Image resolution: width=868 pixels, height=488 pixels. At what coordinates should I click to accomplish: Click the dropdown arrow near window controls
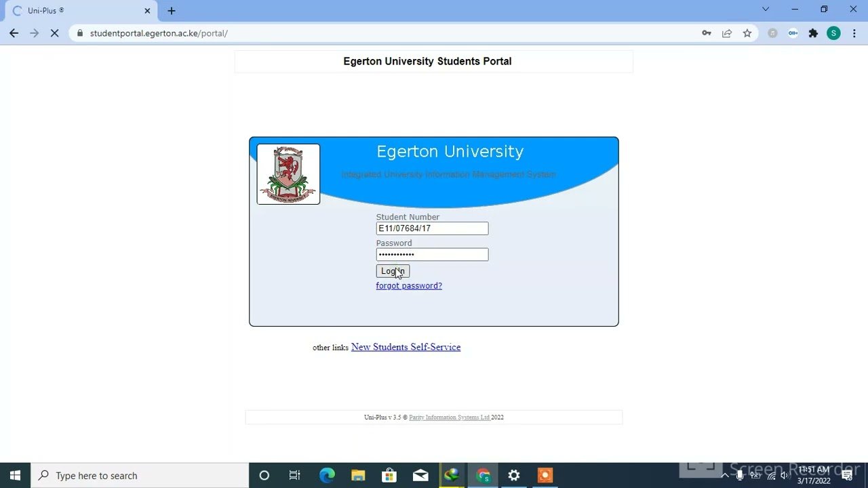[766, 9]
